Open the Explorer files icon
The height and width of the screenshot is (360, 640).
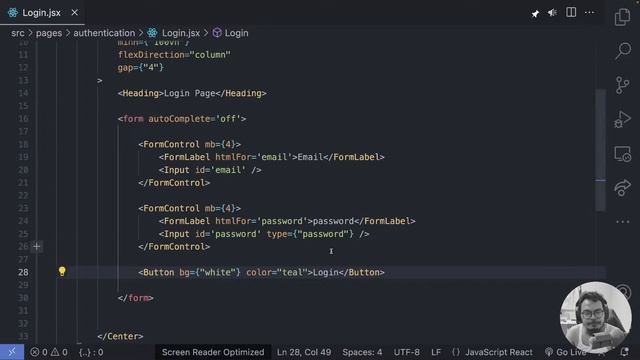tap(622, 17)
